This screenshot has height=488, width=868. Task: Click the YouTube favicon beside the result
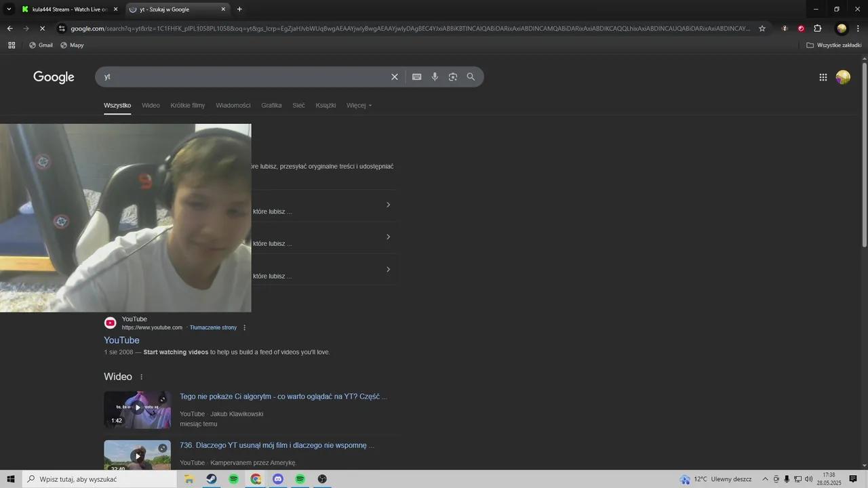pyautogui.click(x=110, y=323)
